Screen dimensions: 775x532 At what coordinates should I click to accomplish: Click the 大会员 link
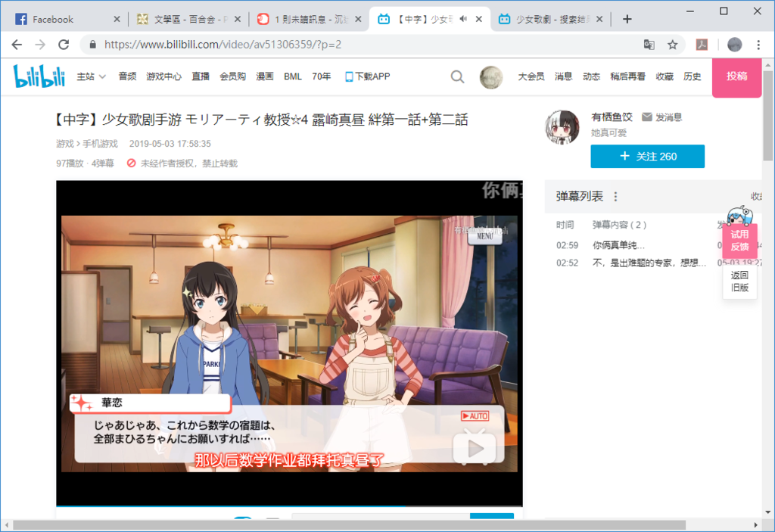[x=531, y=76]
